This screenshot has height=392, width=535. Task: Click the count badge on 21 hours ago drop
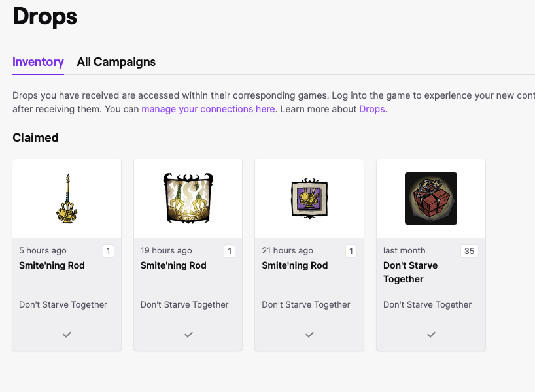point(351,251)
